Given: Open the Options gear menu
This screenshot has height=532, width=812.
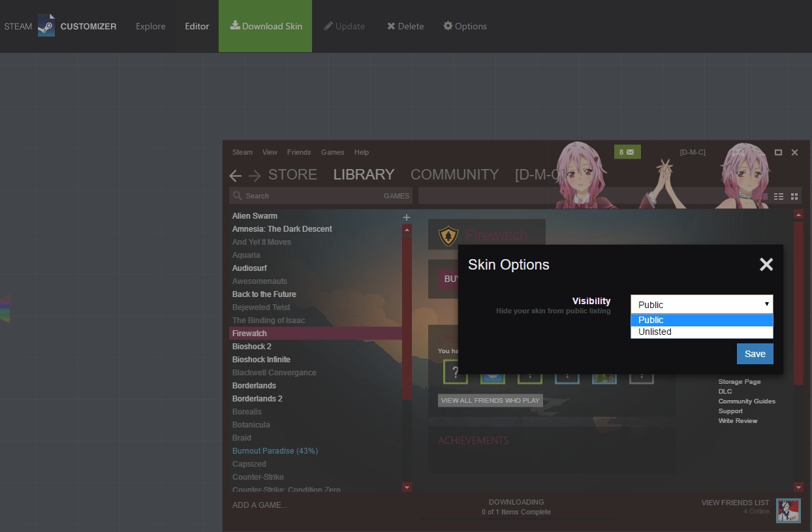Looking at the screenshot, I should [x=465, y=26].
